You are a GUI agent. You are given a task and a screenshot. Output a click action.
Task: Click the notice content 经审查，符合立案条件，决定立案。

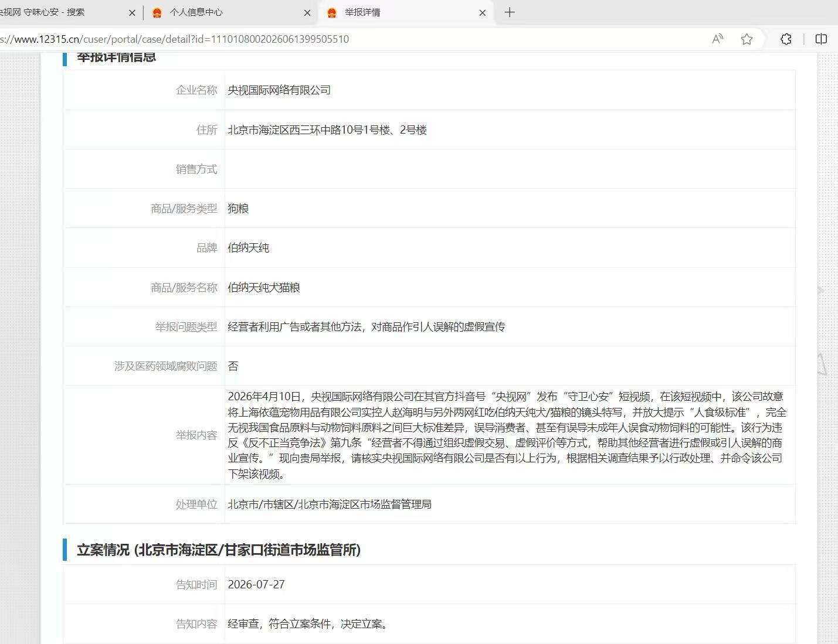coord(309,624)
